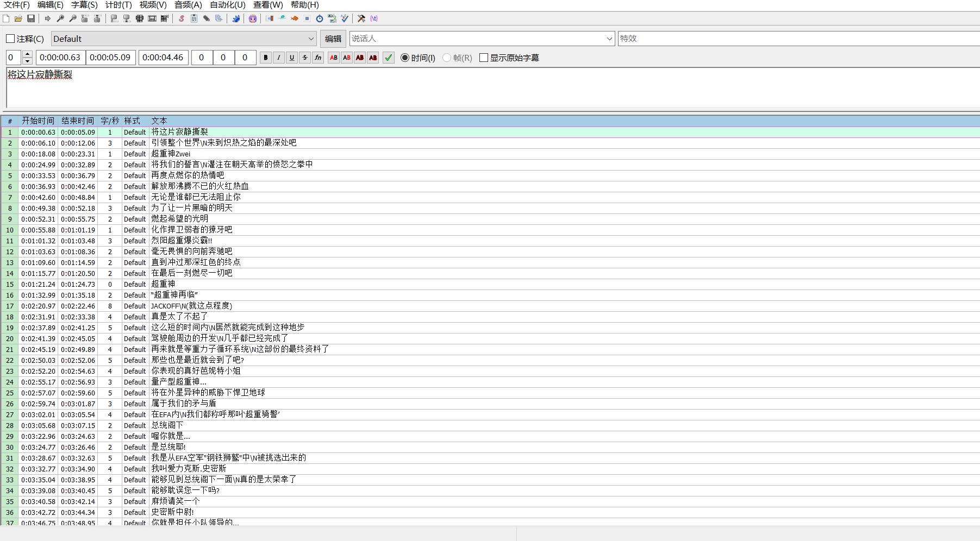Open the 视频(V) menu

(x=153, y=5)
